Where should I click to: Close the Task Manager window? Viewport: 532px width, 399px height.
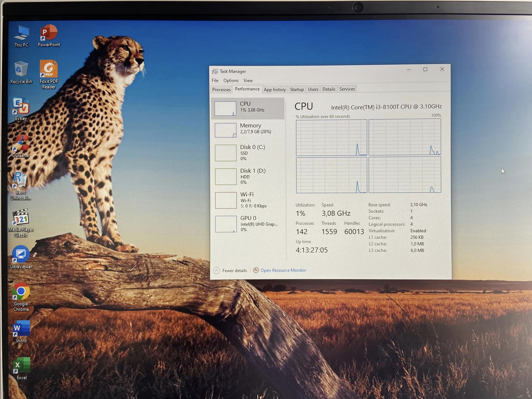point(442,69)
